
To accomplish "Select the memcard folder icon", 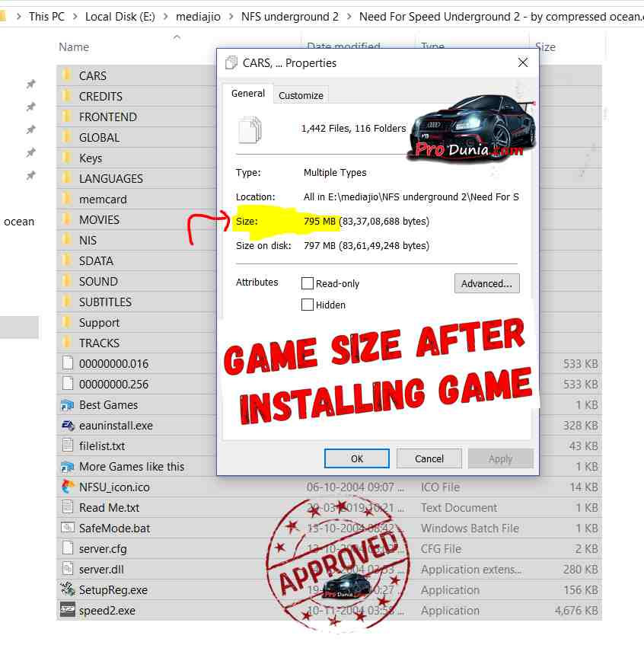I will pyautogui.click(x=65, y=199).
